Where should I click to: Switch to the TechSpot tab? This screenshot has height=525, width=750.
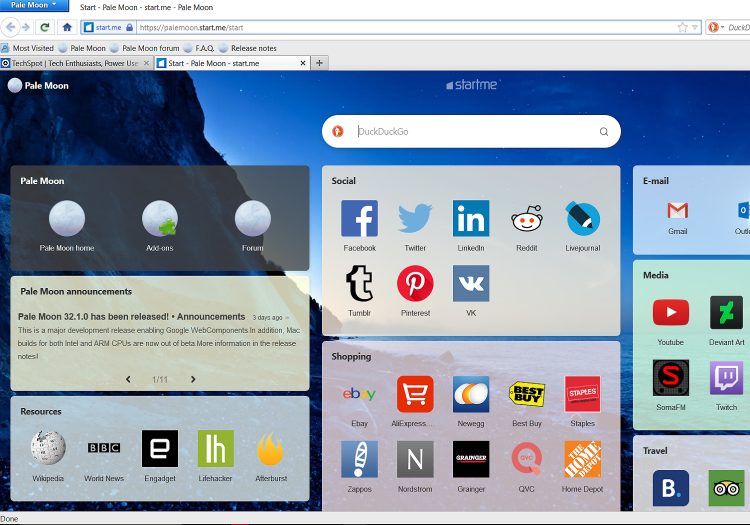[71, 63]
